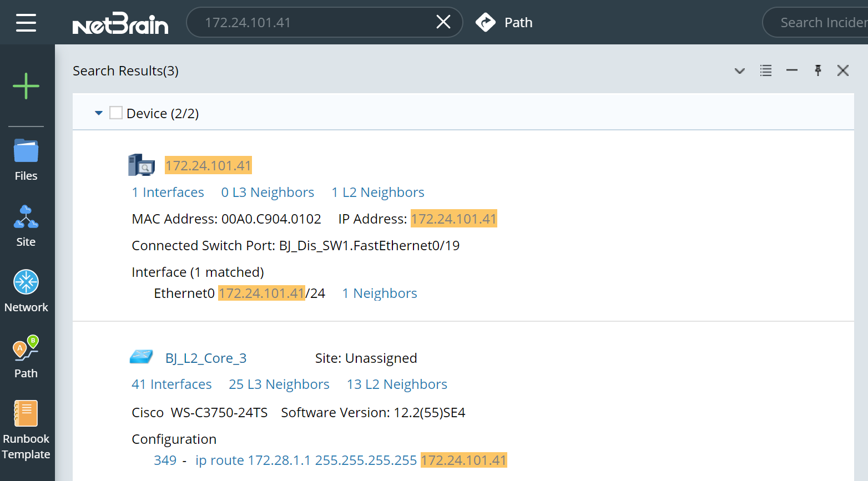Click the highlighted IP Address 172.24.101.41 value
Image resolution: width=868 pixels, height=481 pixels.
tap(454, 219)
